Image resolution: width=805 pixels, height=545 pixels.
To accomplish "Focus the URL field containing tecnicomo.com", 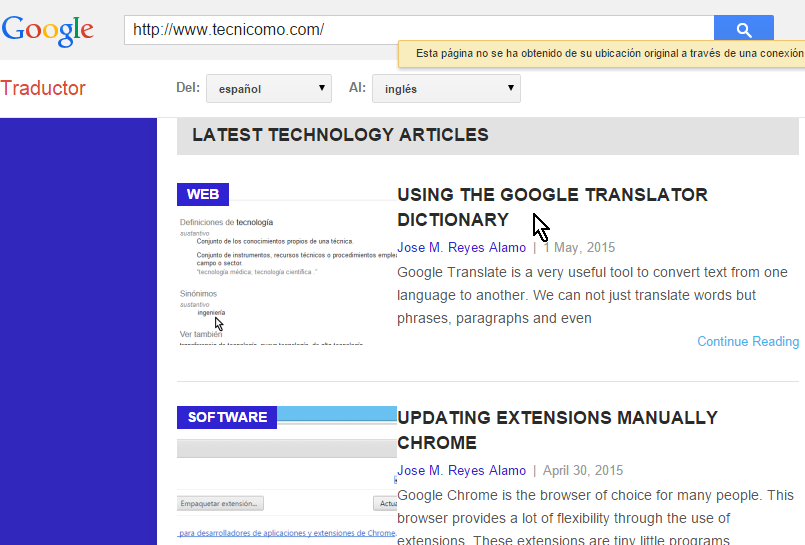I will [418, 30].
